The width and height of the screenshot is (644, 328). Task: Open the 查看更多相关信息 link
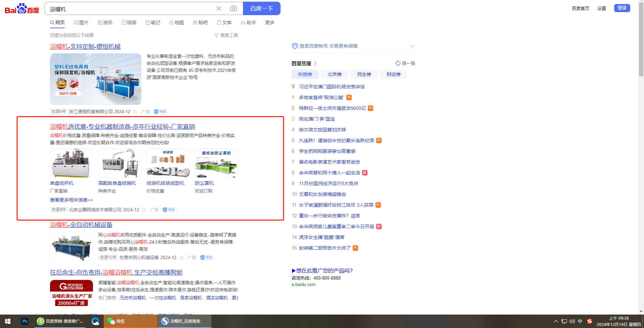[71, 200]
